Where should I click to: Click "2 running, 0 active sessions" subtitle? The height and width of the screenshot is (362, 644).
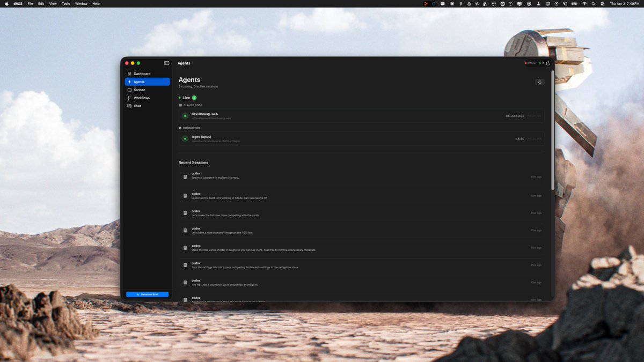tap(199, 86)
